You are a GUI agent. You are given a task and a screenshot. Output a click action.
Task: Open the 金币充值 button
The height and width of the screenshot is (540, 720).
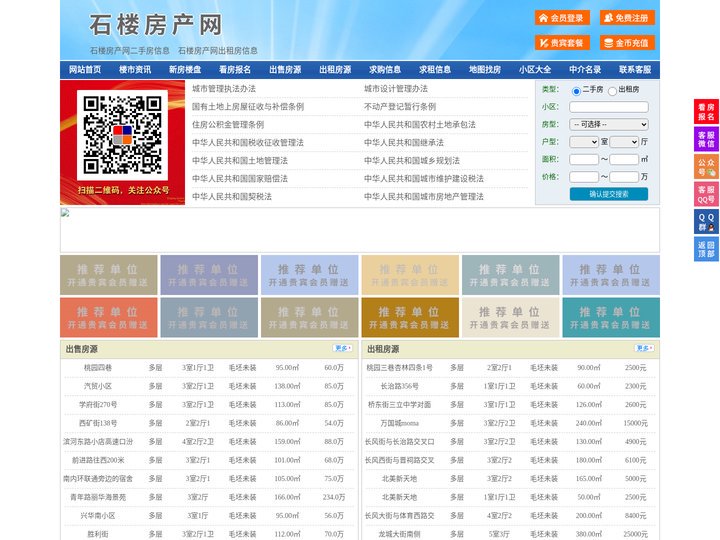click(627, 43)
